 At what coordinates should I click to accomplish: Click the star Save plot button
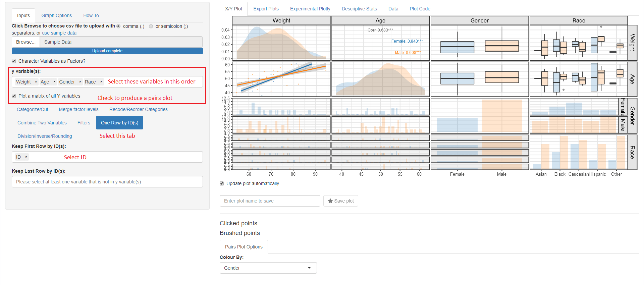pos(340,201)
